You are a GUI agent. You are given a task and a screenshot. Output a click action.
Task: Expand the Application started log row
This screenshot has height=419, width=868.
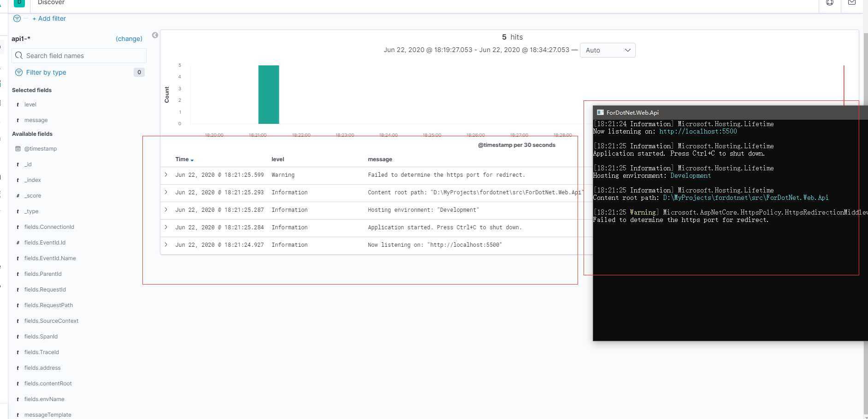[166, 227]
